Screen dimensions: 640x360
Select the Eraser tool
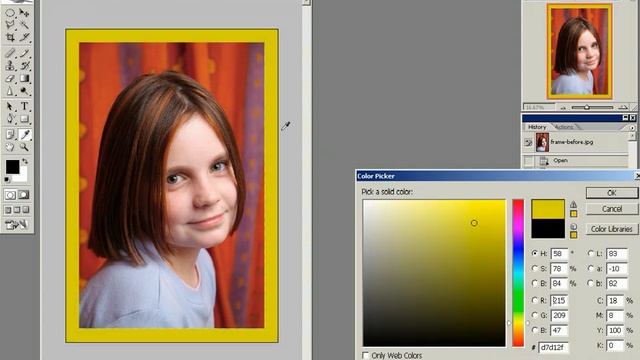tap(10, 78)
